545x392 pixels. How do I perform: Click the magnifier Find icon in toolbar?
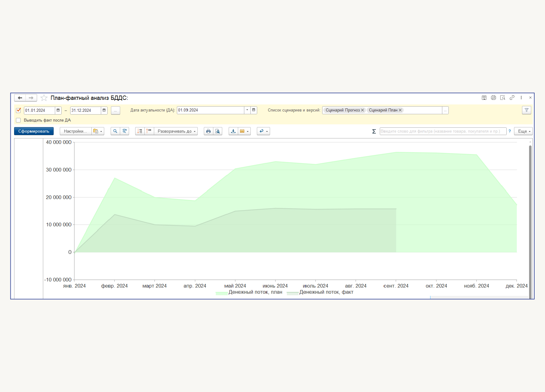point(115,131)
